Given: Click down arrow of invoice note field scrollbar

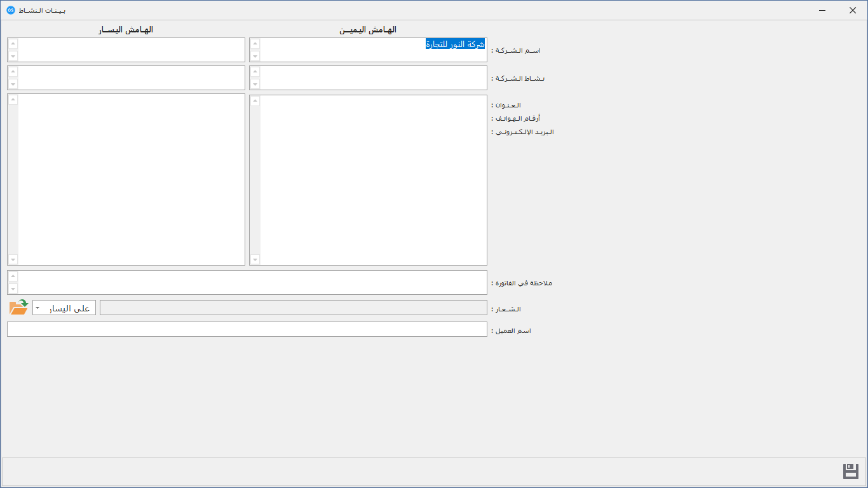Looking at the screenshot, I should pyautogui.click(x=13, y=288).
